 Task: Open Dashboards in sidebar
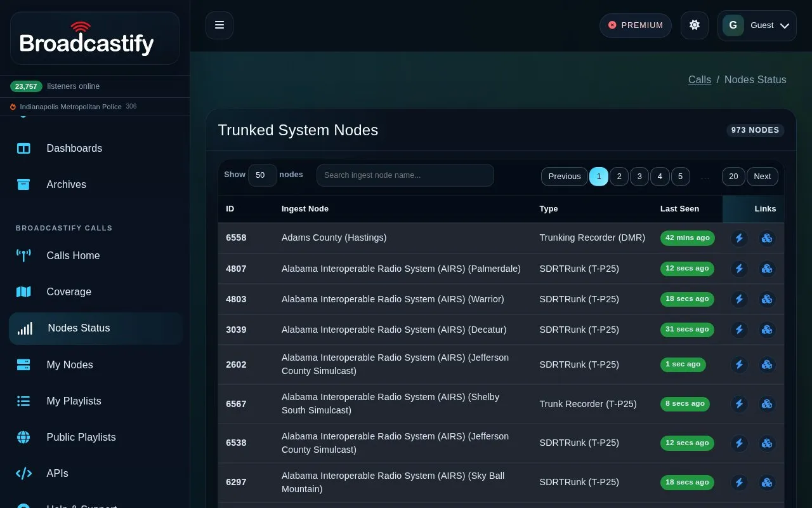tap(95, 148)
